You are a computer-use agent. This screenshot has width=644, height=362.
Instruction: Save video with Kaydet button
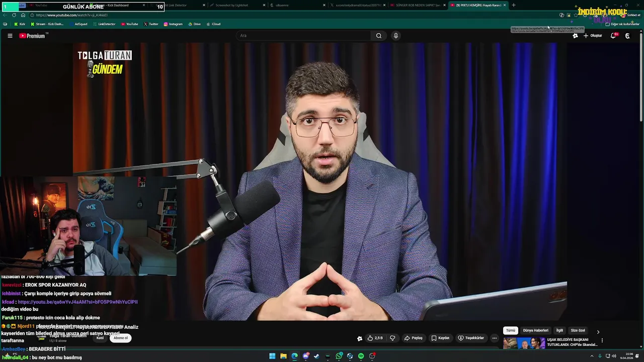pyautogui.click(x=440, y=338)
